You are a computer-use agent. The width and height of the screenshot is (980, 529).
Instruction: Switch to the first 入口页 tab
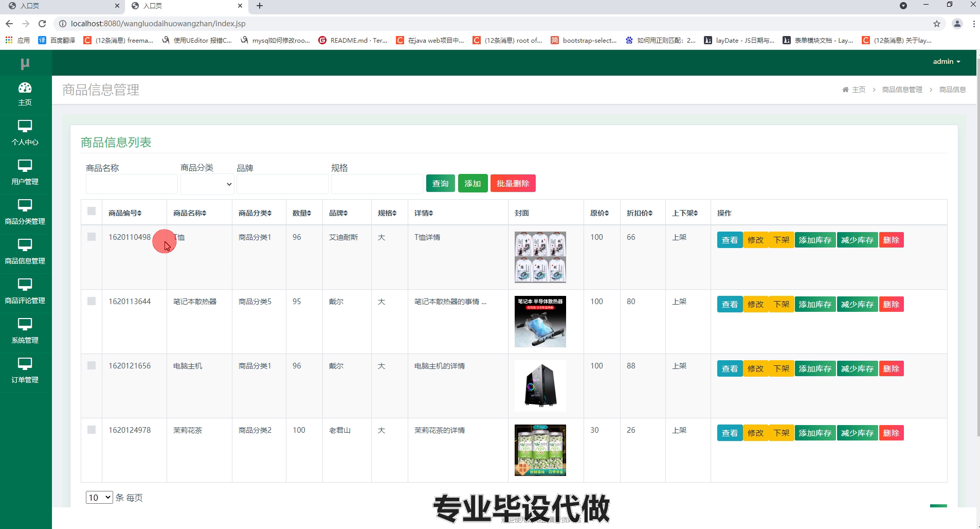63,6
